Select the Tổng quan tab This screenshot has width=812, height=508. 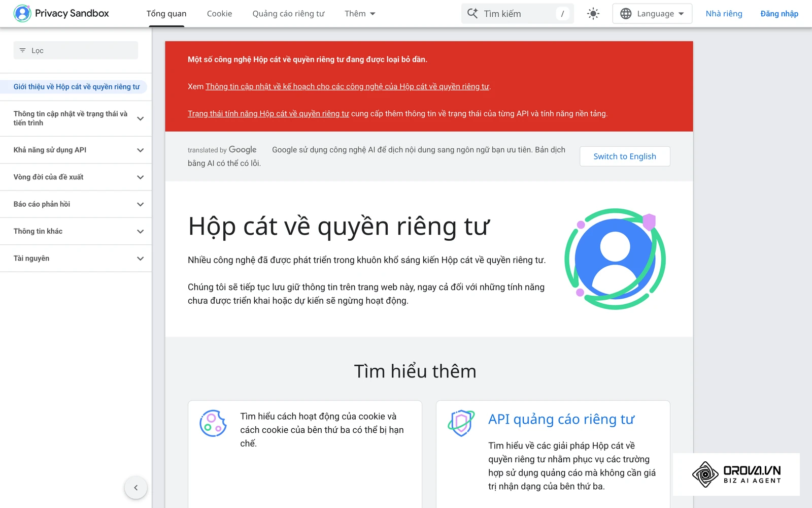[x=166, y=14]
